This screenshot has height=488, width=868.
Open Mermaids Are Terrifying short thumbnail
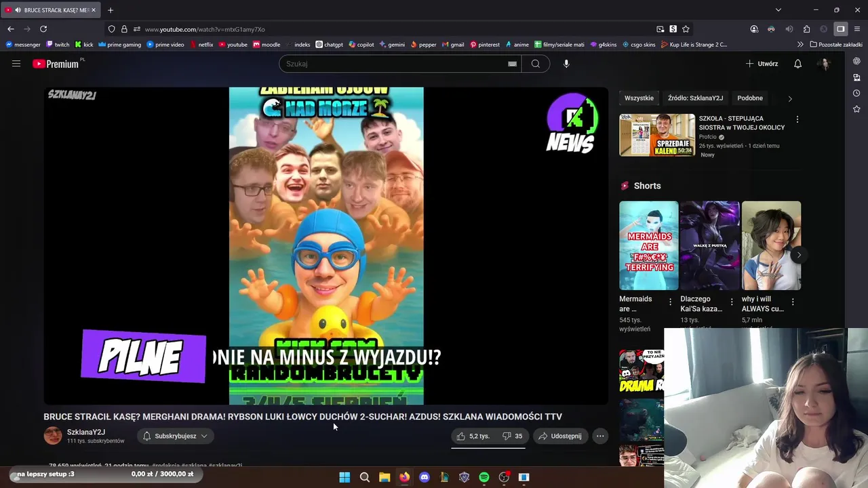tap(648, 245)
